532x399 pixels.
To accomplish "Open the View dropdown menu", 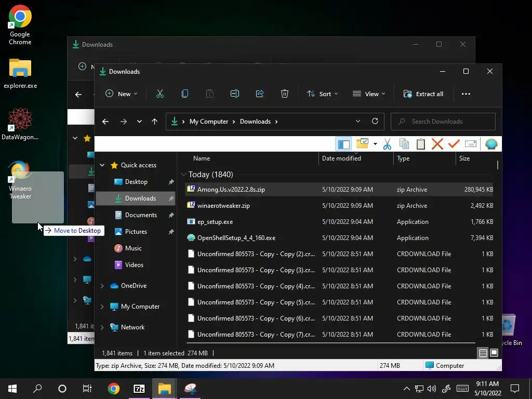I will (369, 94).
